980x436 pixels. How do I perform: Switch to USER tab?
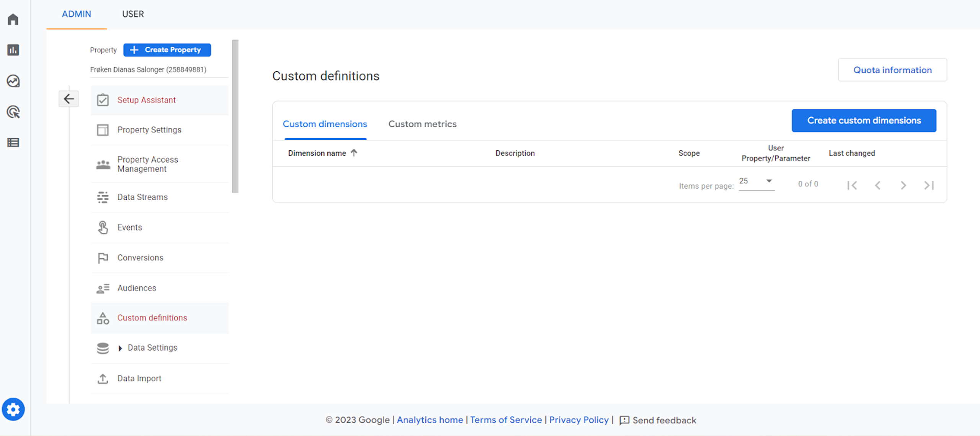click(x=133, y=14)
